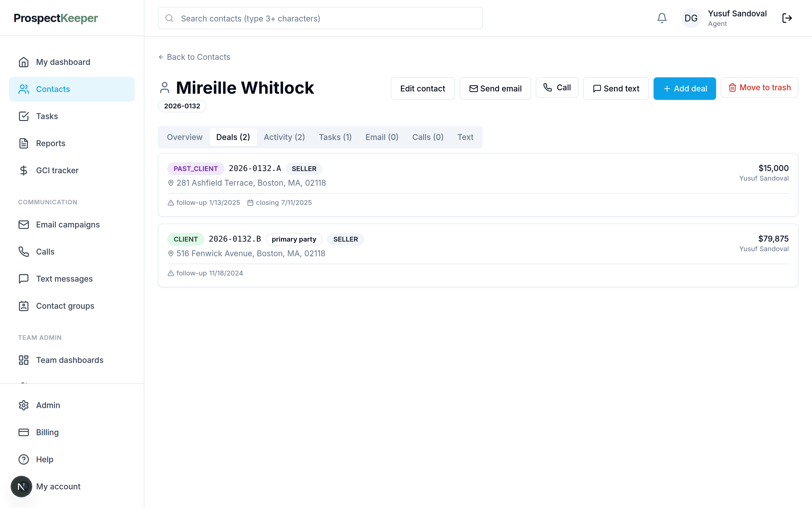This screenshot has width=812, height=508.
Task: Click the Reports document icon
Action: coord(23,143)
